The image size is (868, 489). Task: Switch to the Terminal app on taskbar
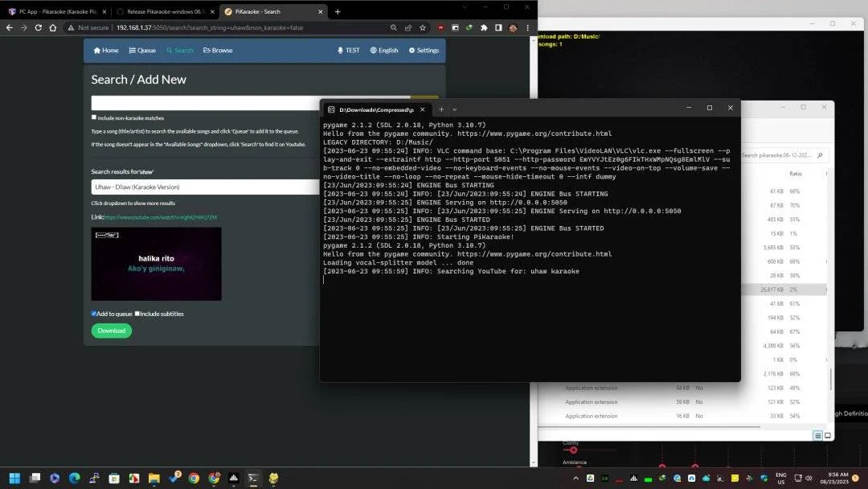click(253, 478)
